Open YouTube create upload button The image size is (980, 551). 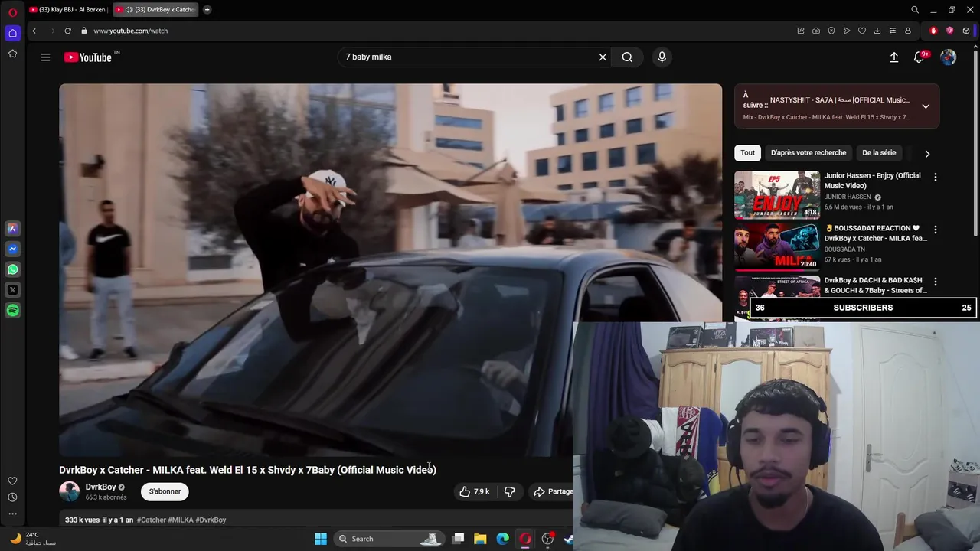pos(893,57)
